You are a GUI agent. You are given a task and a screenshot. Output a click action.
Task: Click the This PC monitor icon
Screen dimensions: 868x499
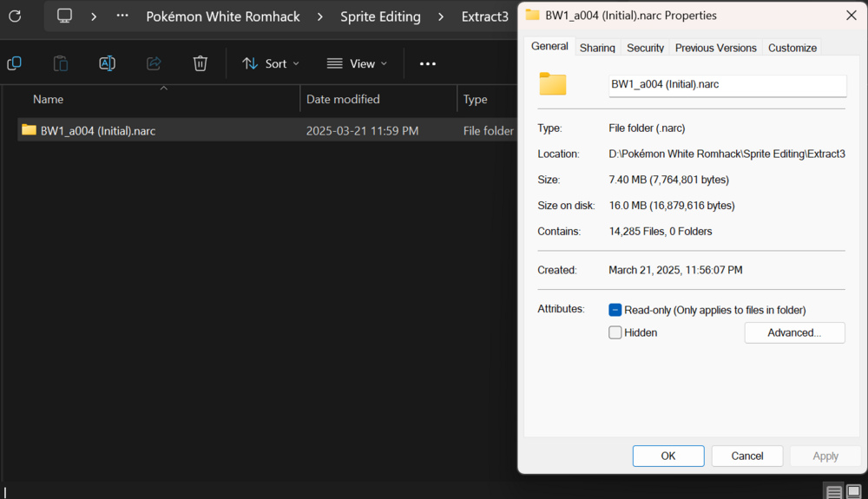(64, 16)
